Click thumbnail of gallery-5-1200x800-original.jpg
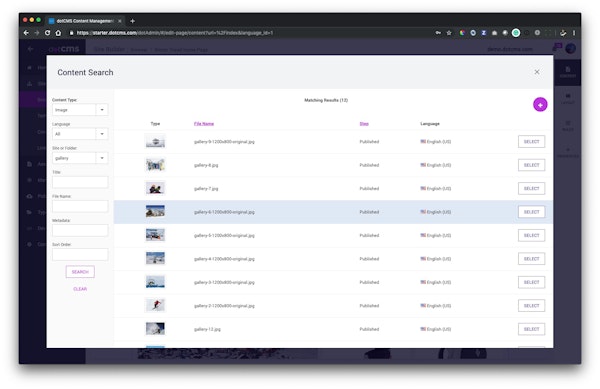 (155, 235)
